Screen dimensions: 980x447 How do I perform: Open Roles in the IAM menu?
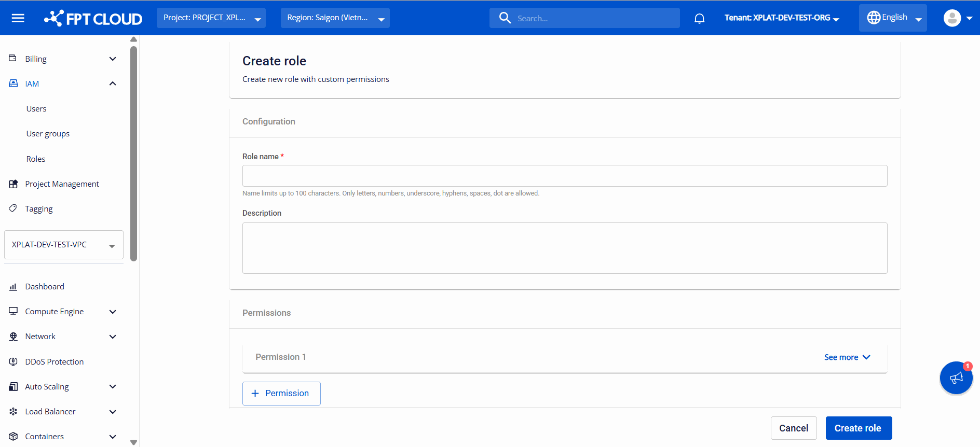tap(36, 159)
